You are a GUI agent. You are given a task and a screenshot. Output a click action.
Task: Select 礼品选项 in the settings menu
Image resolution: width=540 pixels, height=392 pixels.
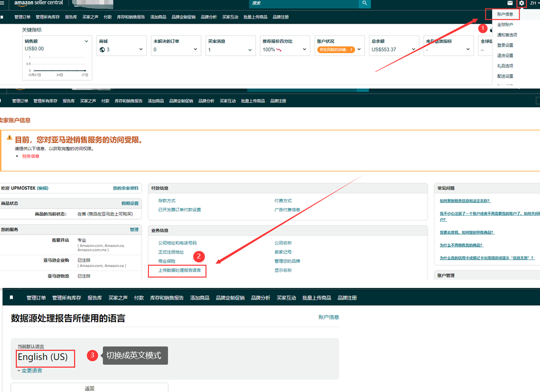[x=505, y=66]
